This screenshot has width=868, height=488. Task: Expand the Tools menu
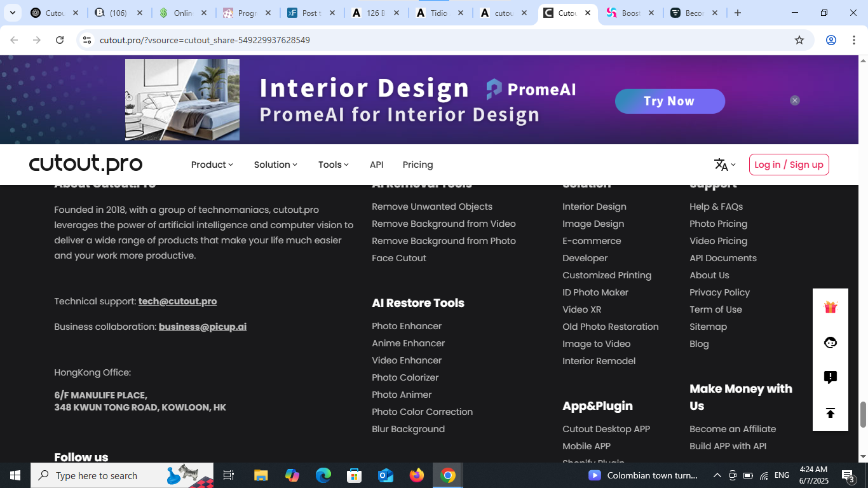tap(334, 165)
